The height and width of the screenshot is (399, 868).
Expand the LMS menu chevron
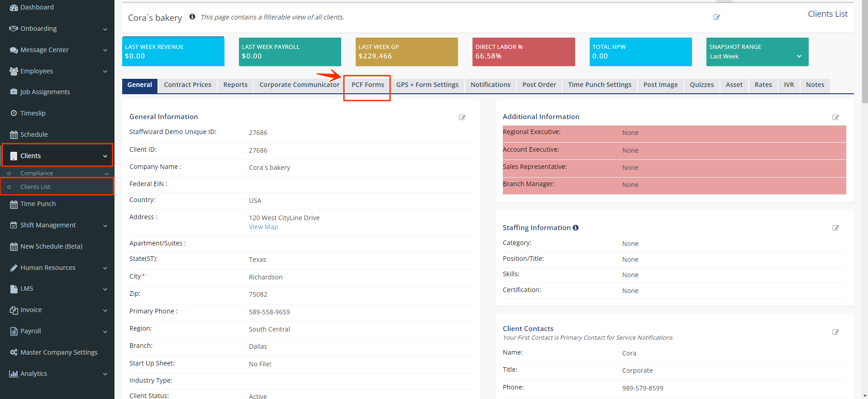tap(105, 289)
